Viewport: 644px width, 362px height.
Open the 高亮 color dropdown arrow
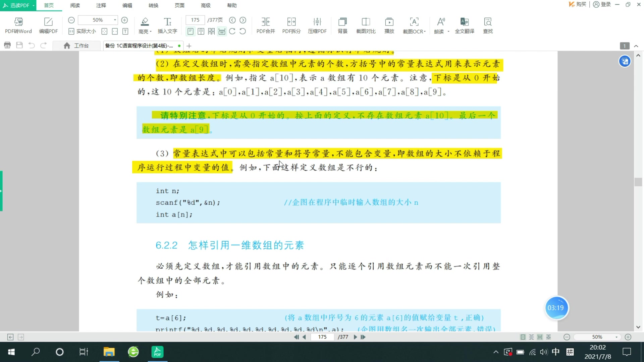coord(151,31)
